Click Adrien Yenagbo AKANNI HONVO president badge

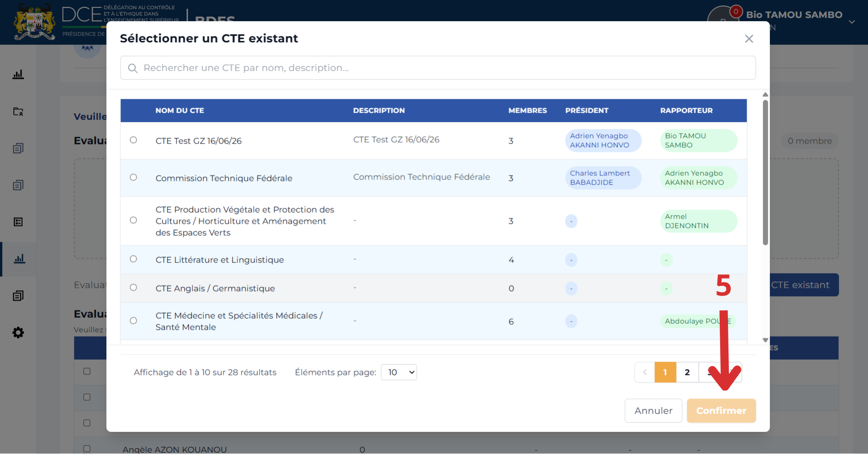click(x=603, y=140)
